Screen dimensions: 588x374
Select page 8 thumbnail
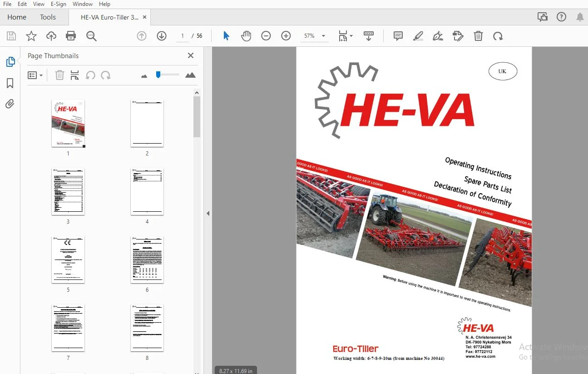point(147,328)
